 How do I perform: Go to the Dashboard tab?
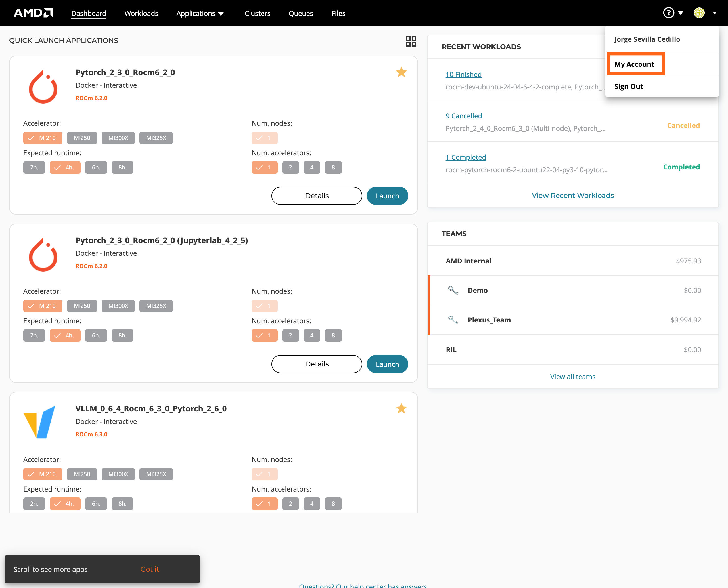coord(89,14)
